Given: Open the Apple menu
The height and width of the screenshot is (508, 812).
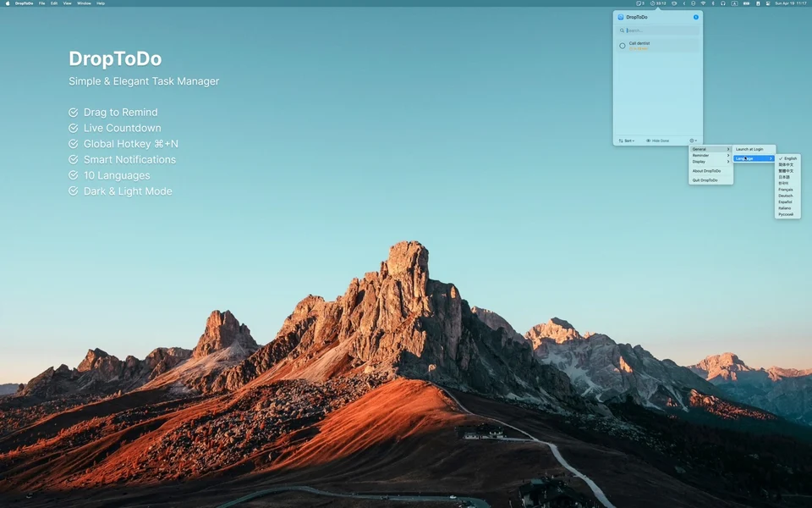Looking at the screenshot, I should [x=8, y=3].
